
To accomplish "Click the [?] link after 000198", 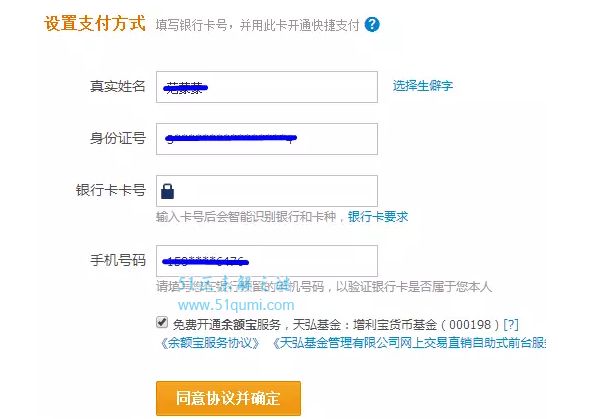I will (511, 325).
